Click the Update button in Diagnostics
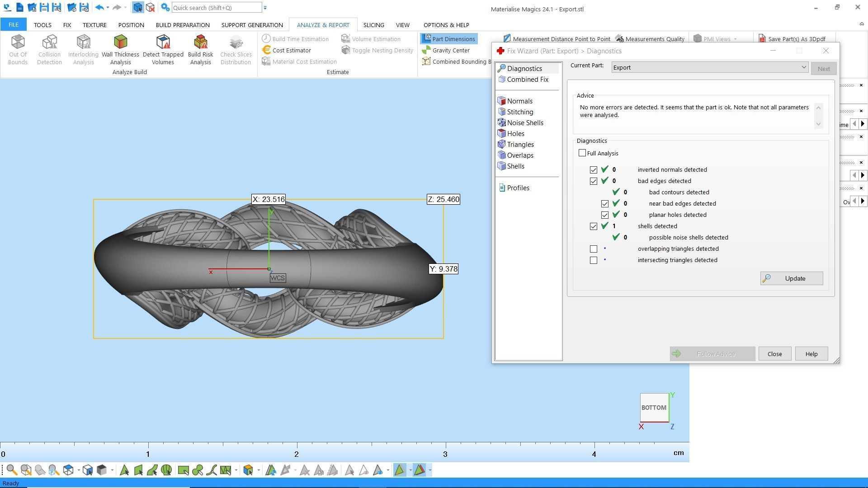Viewport: 868px width, 488px height. point(792,278)
